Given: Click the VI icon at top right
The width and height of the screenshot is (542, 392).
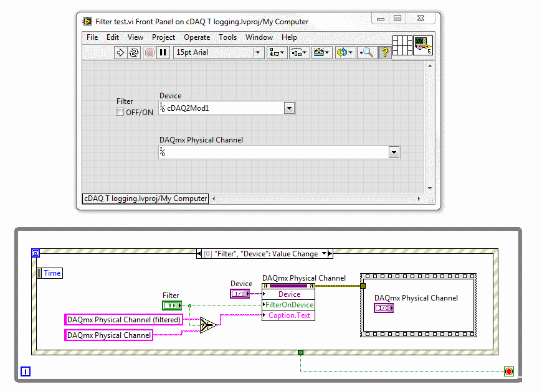Looking at the screenshot, I should pyautogui.click(x=423, y=45).
